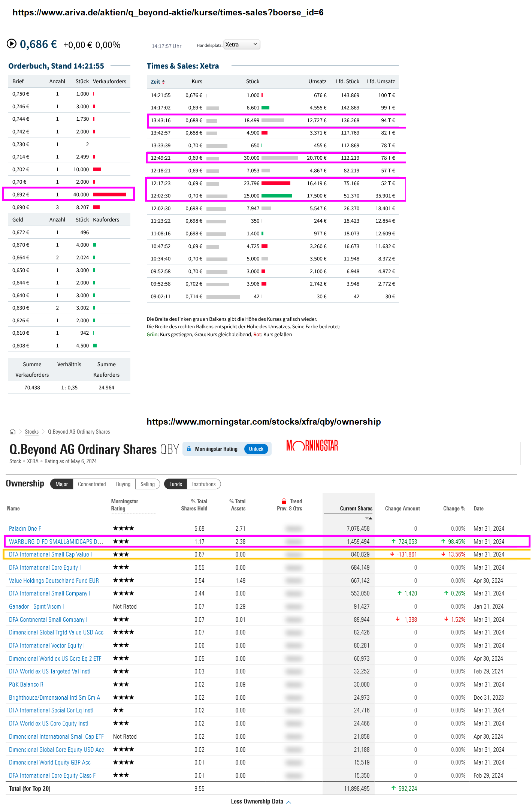The image size is (532, 808).
Task: Click the lock icon beside Morningstar Rating
Action: pos(189,449)
